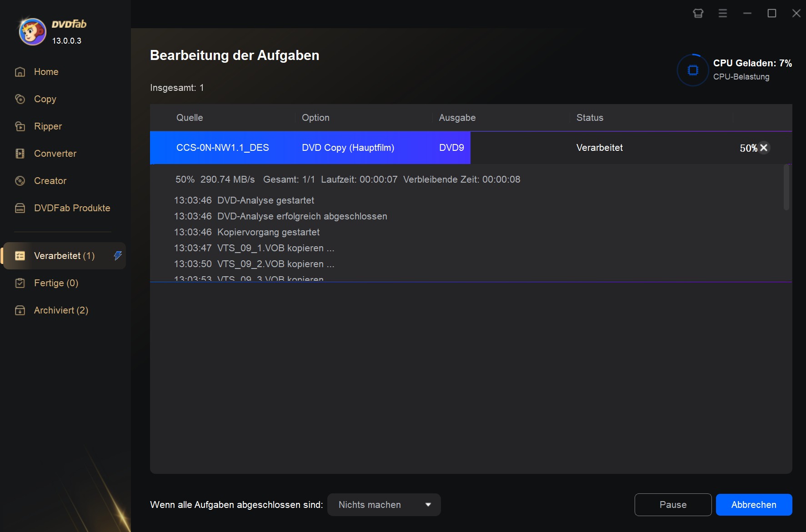The image size is (806, 532).
Task: Open the Nichts machen dropdown
Action: [384, 505]
